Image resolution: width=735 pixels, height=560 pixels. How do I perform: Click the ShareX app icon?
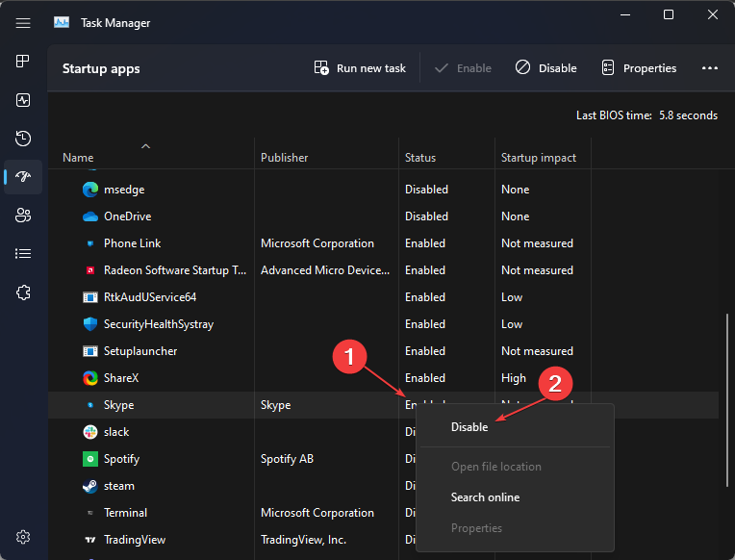coord(90,378)
